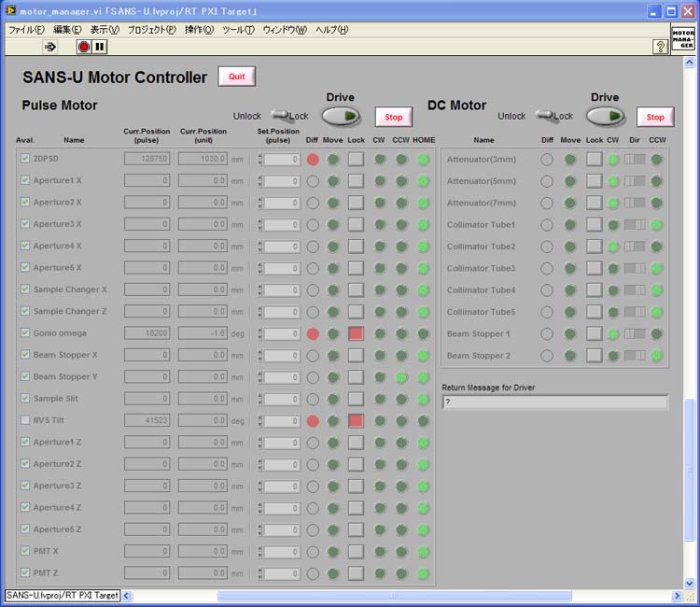
Task: Toggle the NVS Tilt red Lock button
Action: [x=356, y=421]
